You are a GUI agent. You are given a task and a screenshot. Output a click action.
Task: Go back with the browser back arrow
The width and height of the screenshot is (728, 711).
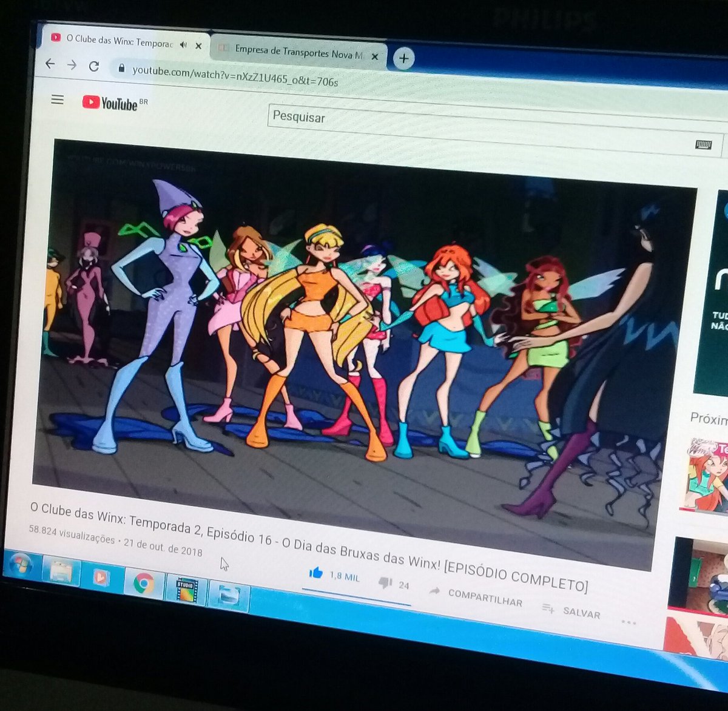(50, 64)
